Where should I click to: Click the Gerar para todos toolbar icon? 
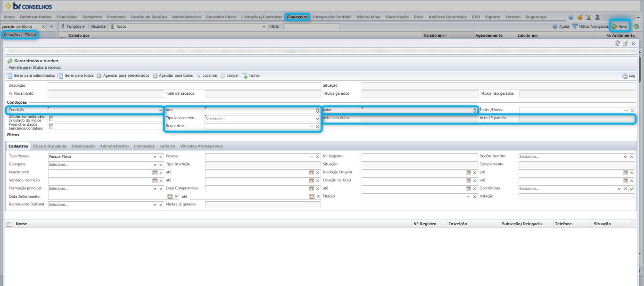[x=60, y=75]
